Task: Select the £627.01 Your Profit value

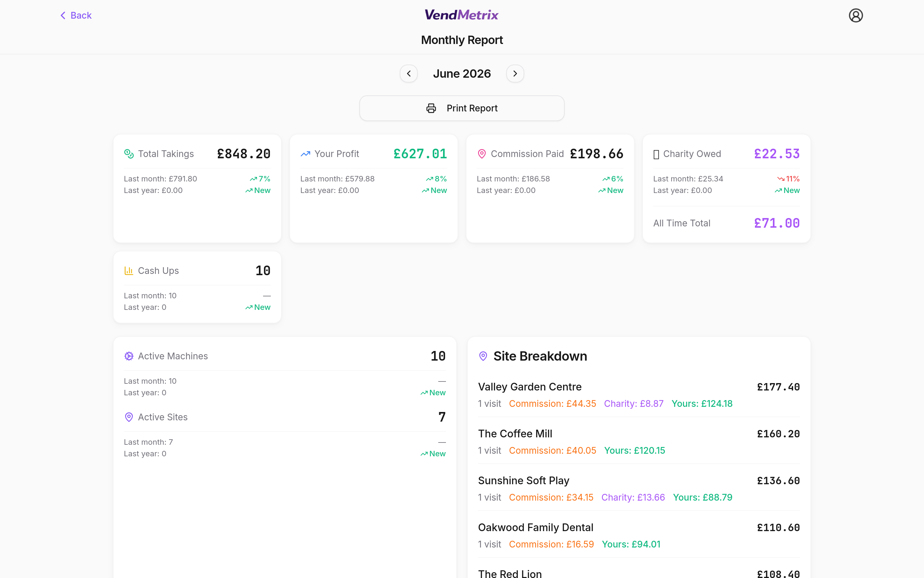Action: [420, 154]
